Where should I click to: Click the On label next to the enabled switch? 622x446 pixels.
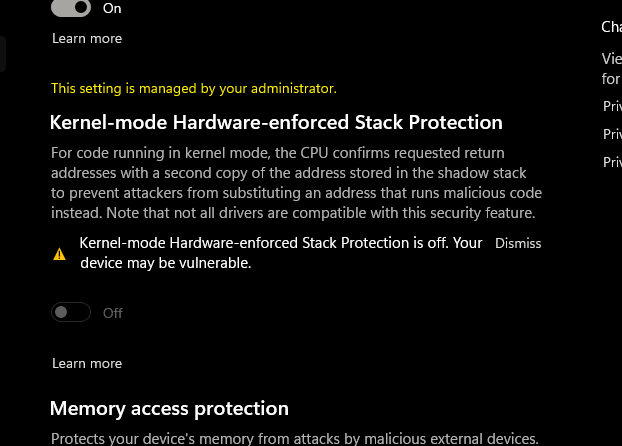pyautogui.click(x=112, y=8)
